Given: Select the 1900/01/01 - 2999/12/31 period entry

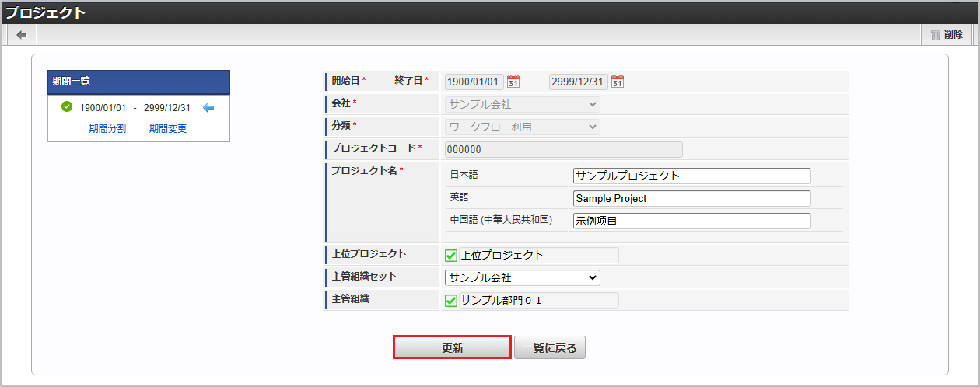Looking at the screenshot, I should pos(135,108).
